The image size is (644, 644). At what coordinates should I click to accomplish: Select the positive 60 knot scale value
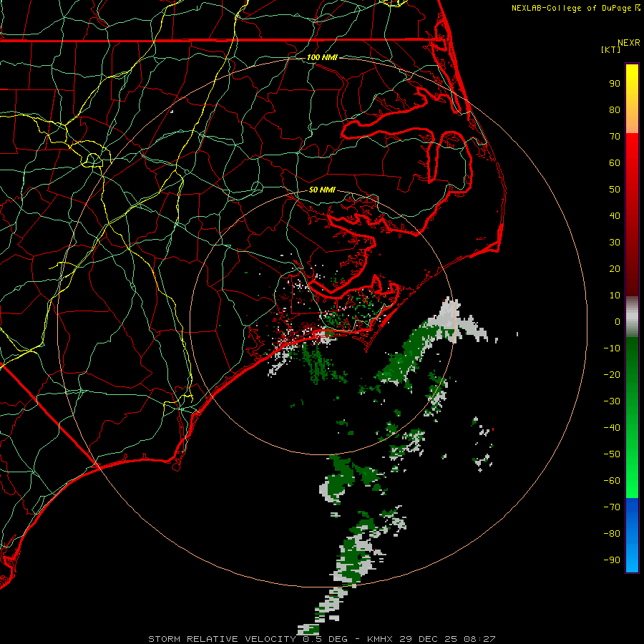tap(615, 162)
